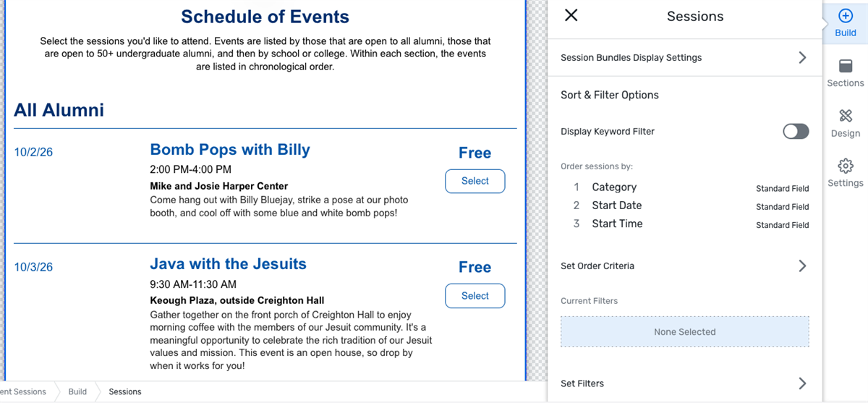Select the Java with the Jesuits session
Screen dimensions: 868x403
[475, 295]
